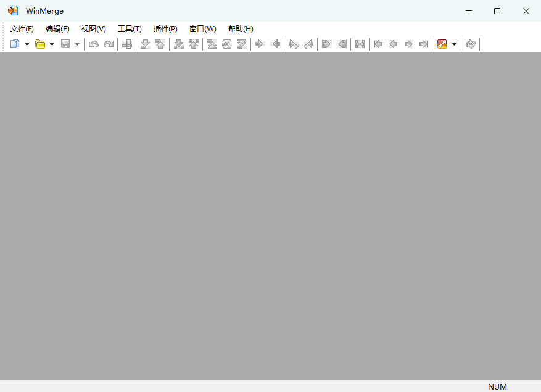
Task: Open the 帮助(H) menu
Action: 241,29
